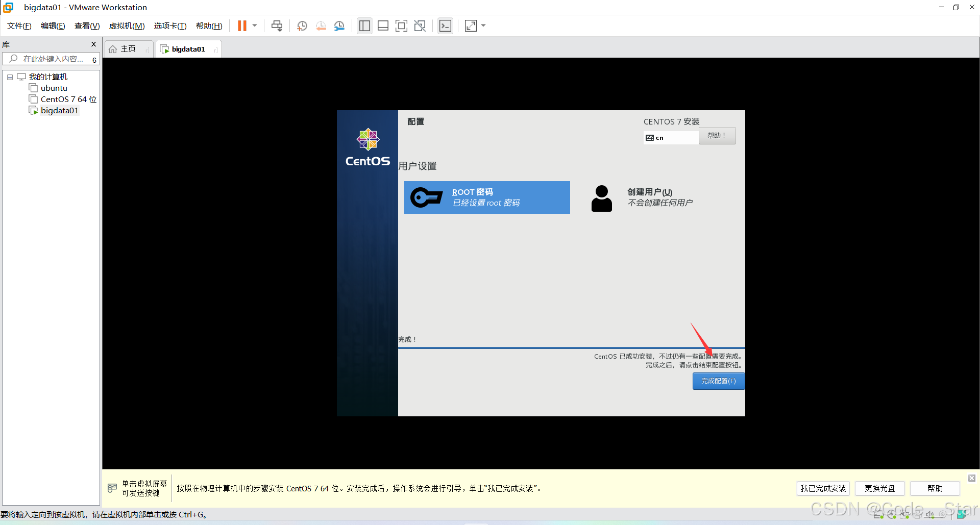Image resolution: width=980 pixels, height=525 pixels.
Task: Revert to snapshot toolbar icon
Action: pyautogui.click(x=321, y=26)
